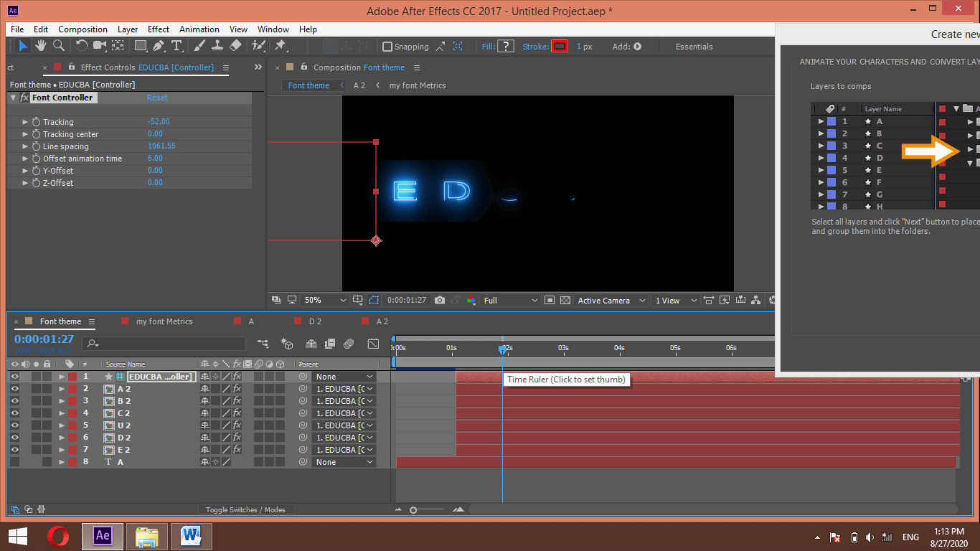Open the red Stroke color swatch
980x551 pixels.
tap(560, 47)
